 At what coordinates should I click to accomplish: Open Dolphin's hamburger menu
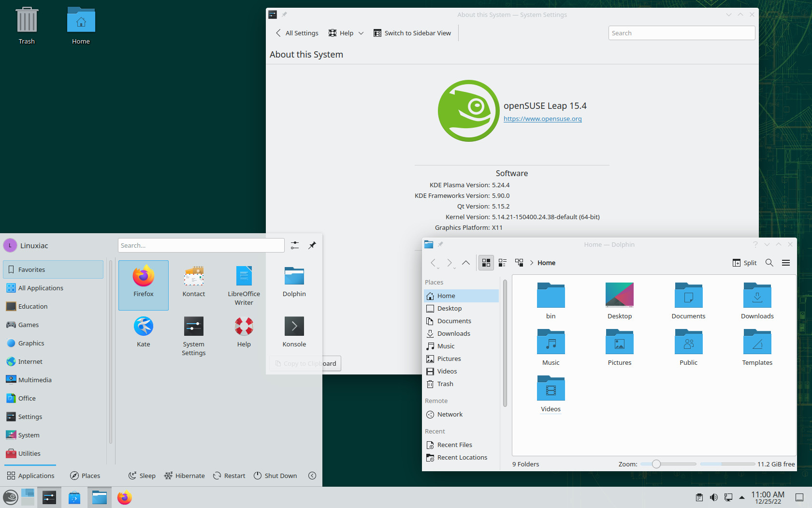point(786,263)
